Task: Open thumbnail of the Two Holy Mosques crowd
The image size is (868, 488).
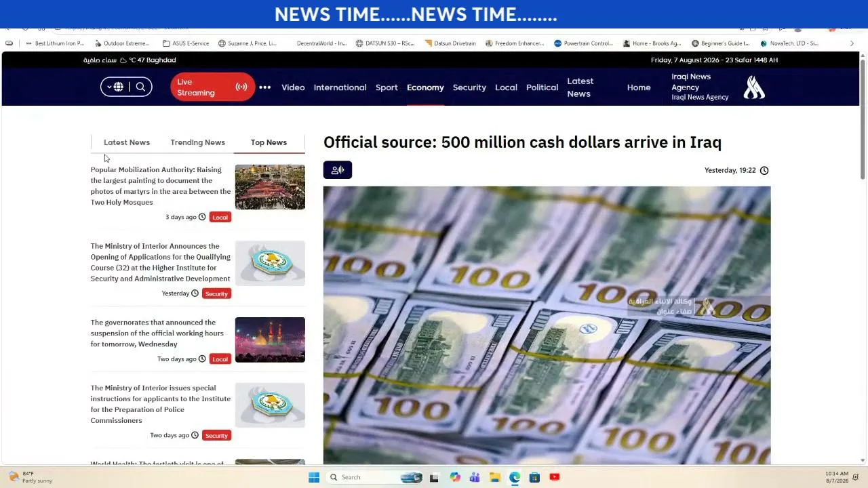Action: [x=270, y=187]
